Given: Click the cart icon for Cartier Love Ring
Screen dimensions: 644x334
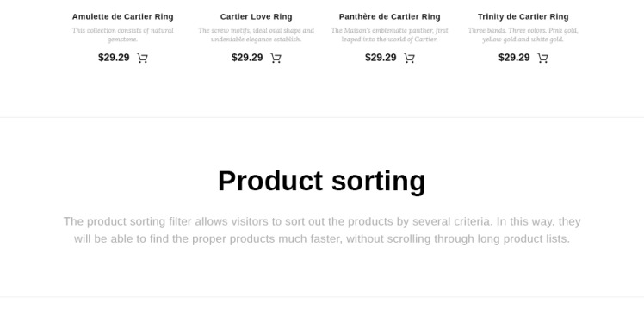Looking at the screenshot, I should (276, 58).
